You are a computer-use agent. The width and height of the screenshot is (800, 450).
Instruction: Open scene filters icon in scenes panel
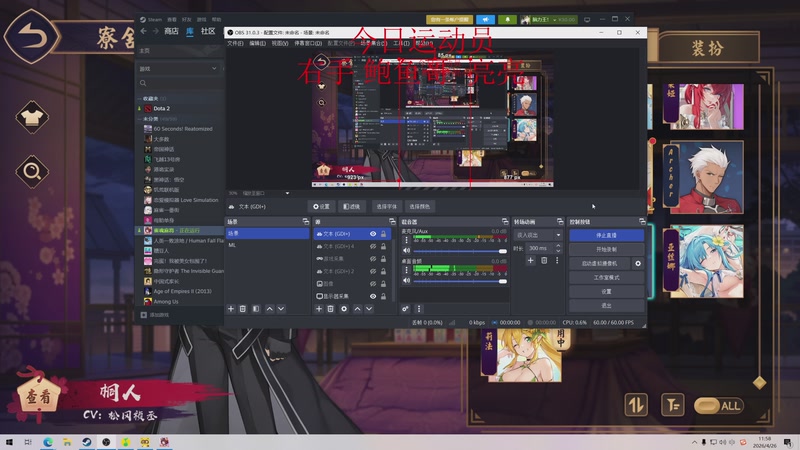(256, 309)
